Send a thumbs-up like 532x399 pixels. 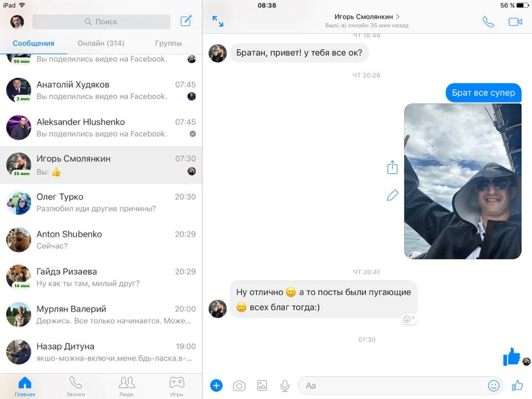(x=517, y=386)
